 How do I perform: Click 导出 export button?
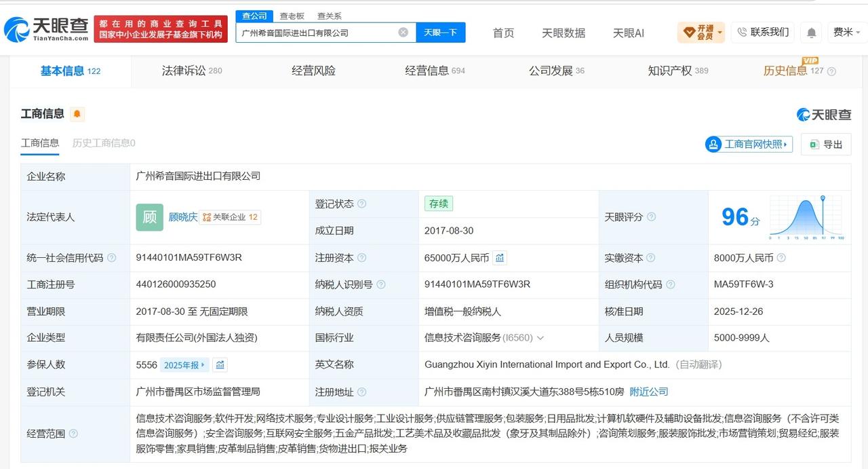(826, 144)
